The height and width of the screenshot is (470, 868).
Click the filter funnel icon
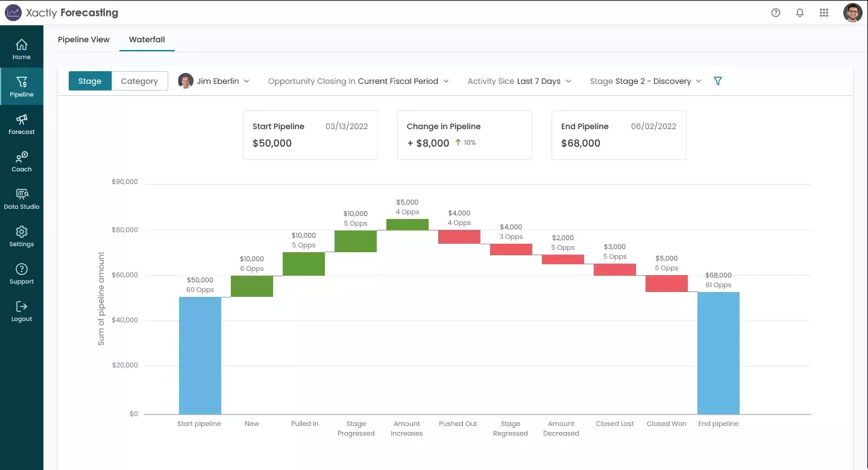tap(717, 81)
